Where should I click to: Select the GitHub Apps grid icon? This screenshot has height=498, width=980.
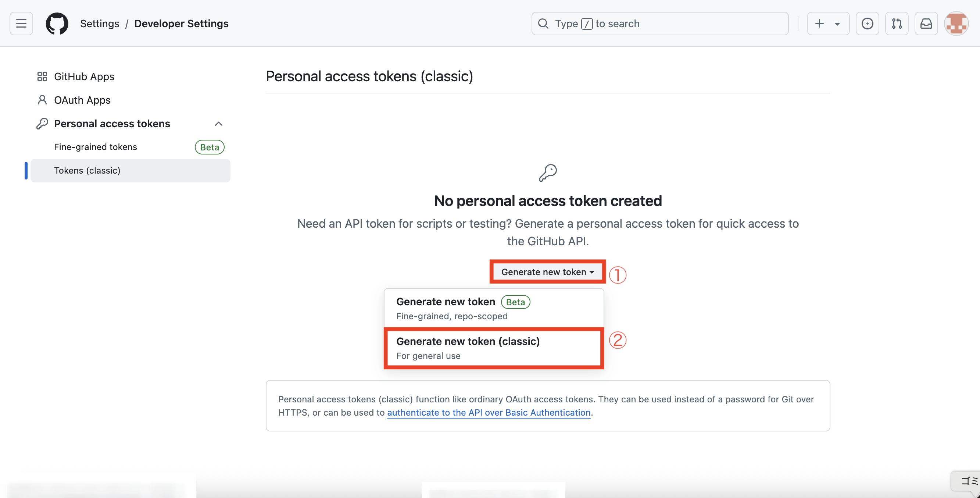click(42, 76)
